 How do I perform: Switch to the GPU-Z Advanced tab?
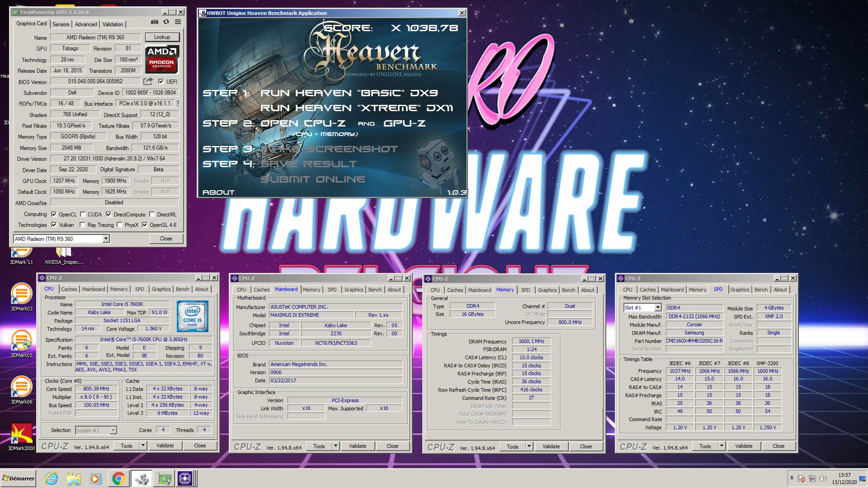point(86,24)
